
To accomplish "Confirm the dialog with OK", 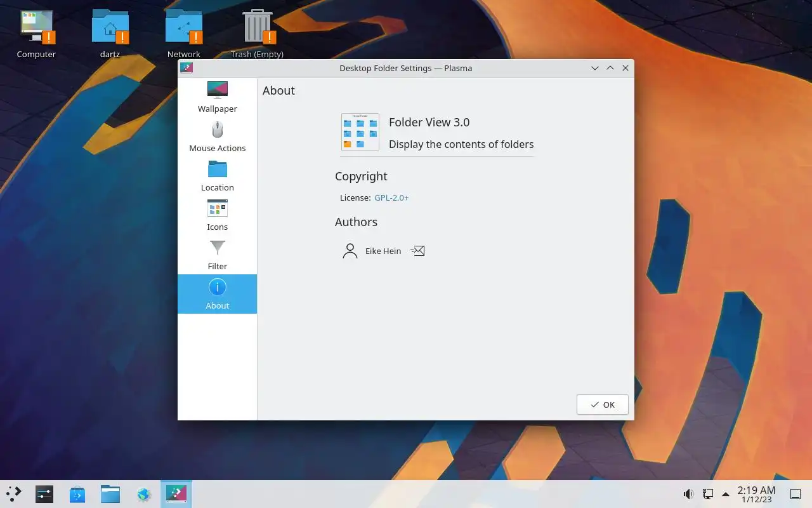I will click(x=602, y=404).
